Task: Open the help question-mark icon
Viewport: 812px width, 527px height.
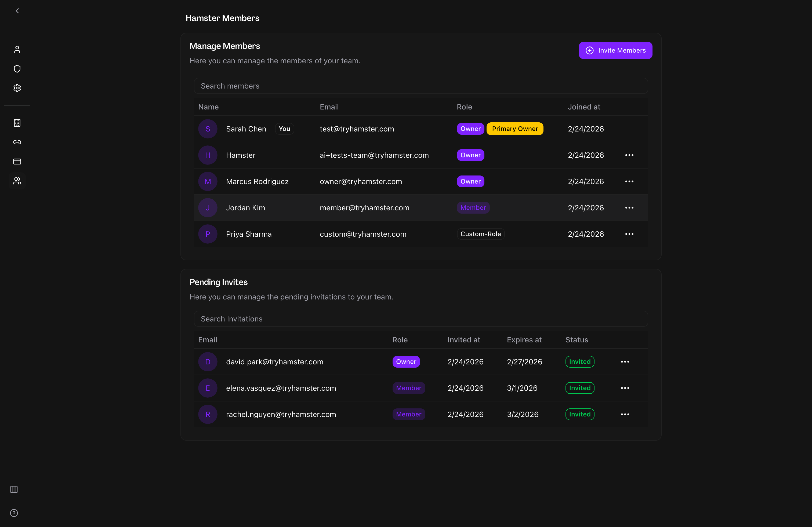Action: (x=14, y=513)
